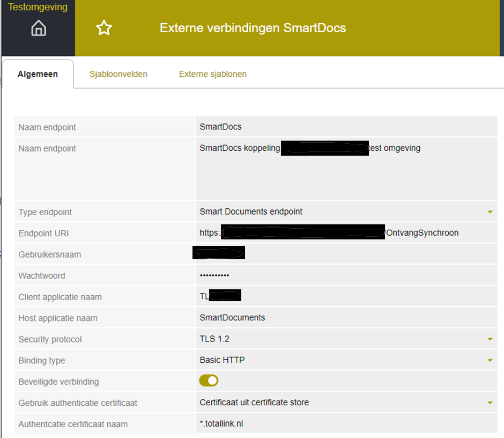This screenshot has height=438, width=504.
Task: Focus the Wachtwoord password field
Action: pos(346,275)
